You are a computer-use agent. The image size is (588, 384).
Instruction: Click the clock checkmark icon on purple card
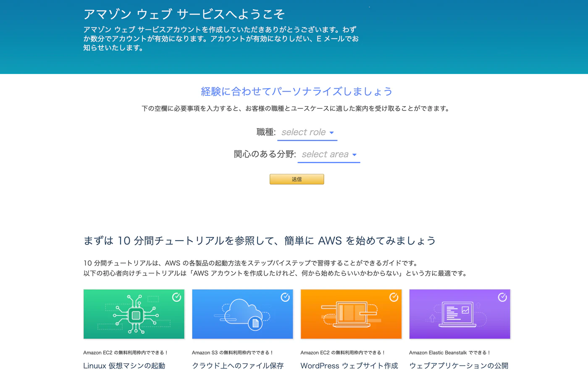tap(502, 297)
